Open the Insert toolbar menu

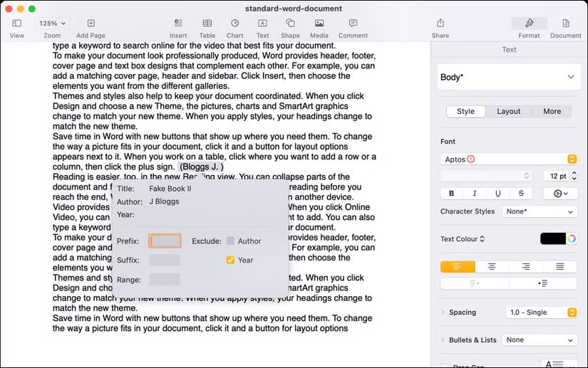pos(178,28)
